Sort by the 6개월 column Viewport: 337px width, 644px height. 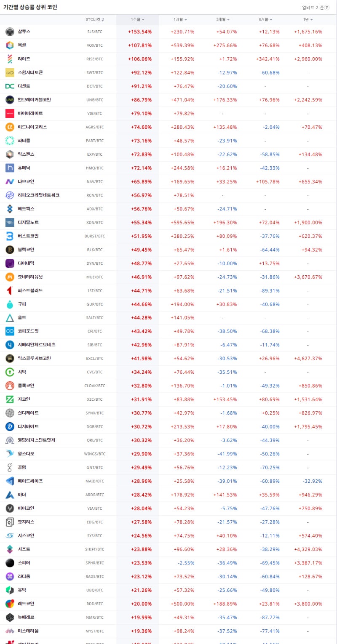pos(265,20)
